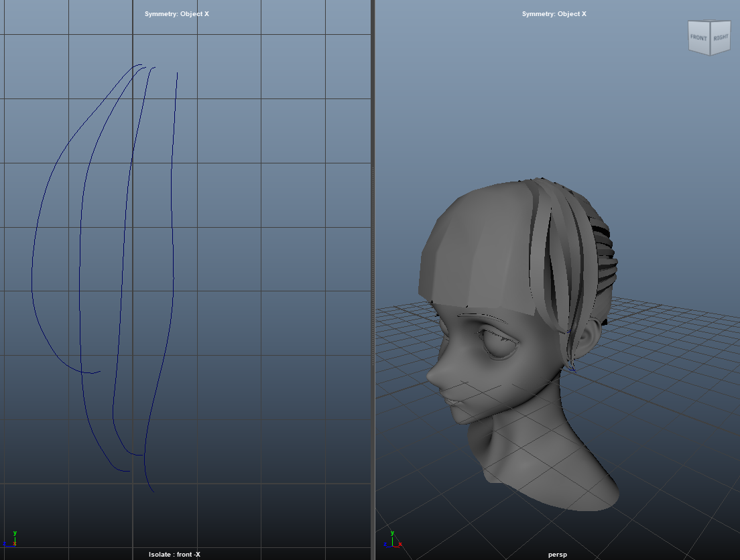This screenshot has height=560, width=740.
Task: Select the character's lips on the model
Action: (x=454, y=401)
